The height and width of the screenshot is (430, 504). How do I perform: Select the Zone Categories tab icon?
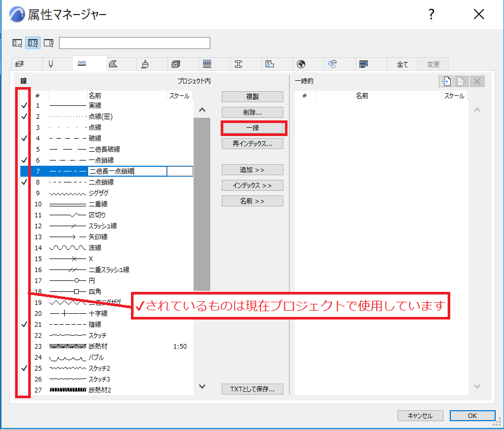tap(270, 64)
